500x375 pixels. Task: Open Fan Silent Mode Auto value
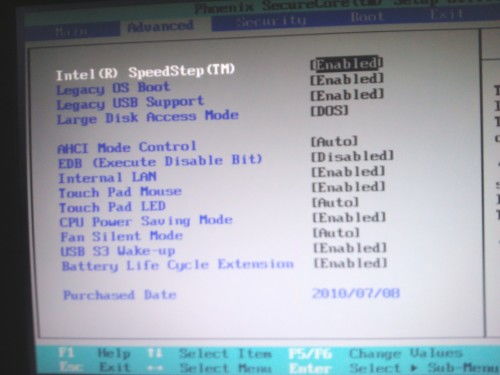336,233
